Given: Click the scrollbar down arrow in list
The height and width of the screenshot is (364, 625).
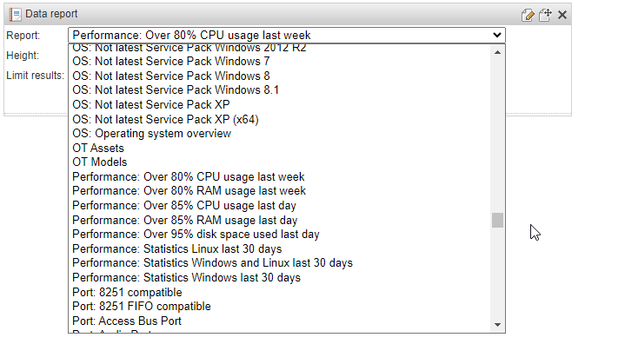Looking at the screenshot, I should tap(497, 325).
